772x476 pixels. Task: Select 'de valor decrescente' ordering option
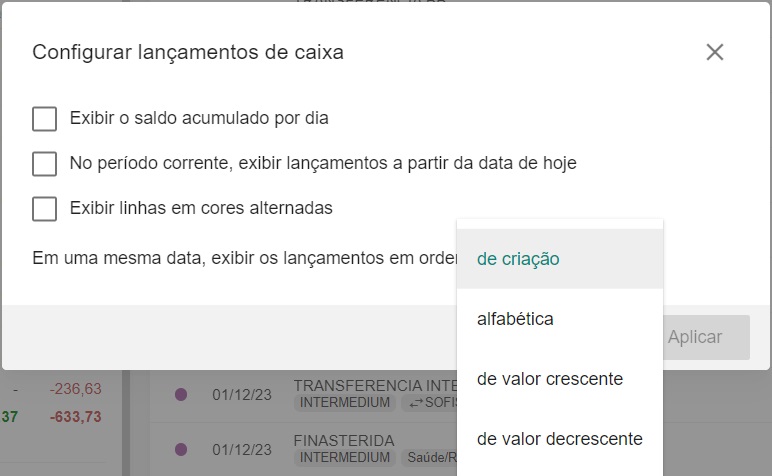pyautogui.click(x=559, y=439)
